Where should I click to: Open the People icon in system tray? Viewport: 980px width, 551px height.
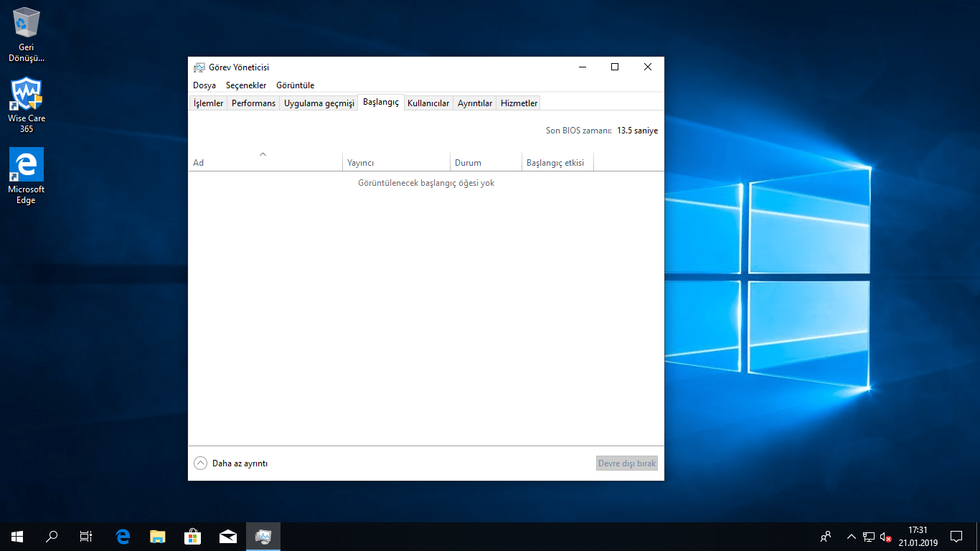pos(826,537)
